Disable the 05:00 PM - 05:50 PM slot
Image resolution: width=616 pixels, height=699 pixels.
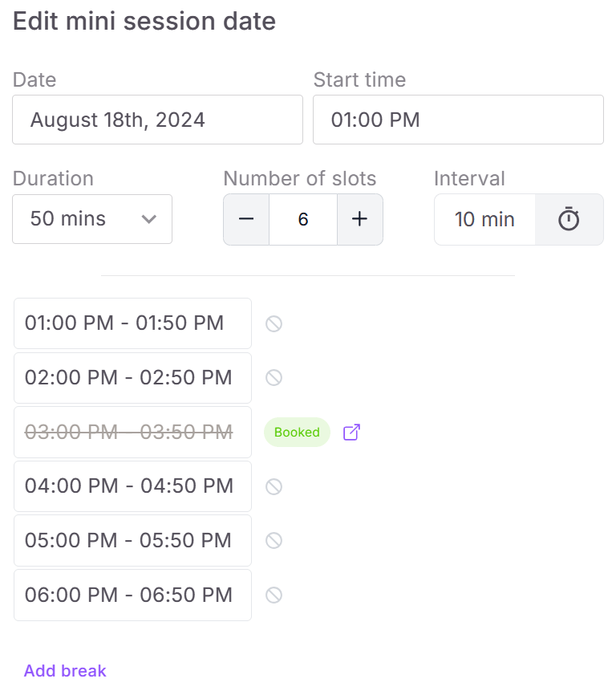[274, 540]
